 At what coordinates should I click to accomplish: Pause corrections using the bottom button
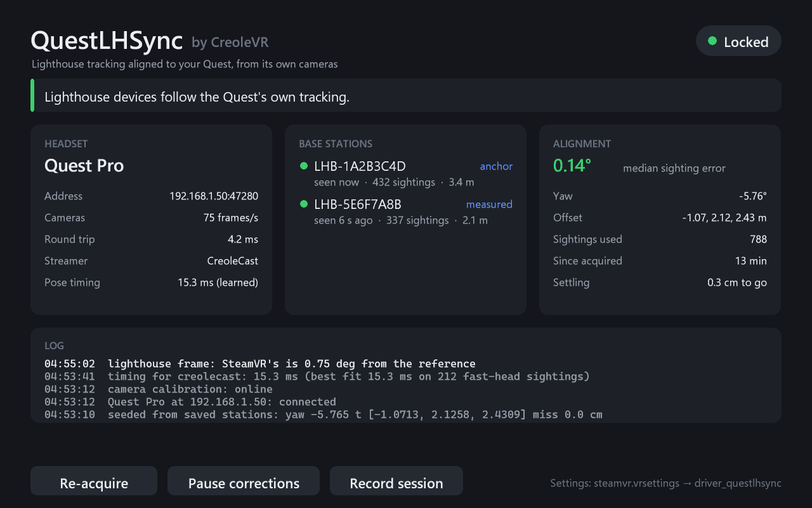point(244,481)
